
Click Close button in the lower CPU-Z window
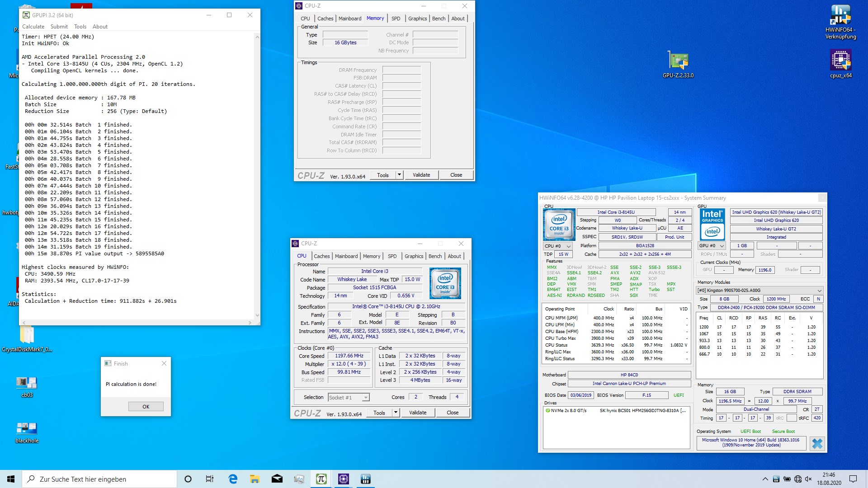click(452, 413)
